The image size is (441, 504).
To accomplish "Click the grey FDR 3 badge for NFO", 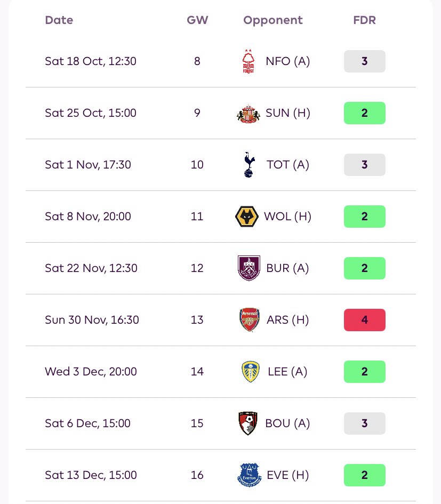I will click(x=364, y=61).
